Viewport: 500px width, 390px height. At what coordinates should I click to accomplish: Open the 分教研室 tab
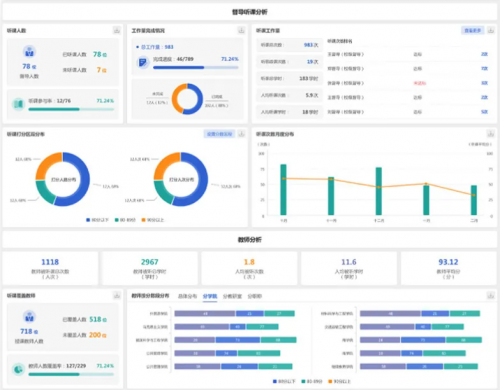tap(232, 296)
